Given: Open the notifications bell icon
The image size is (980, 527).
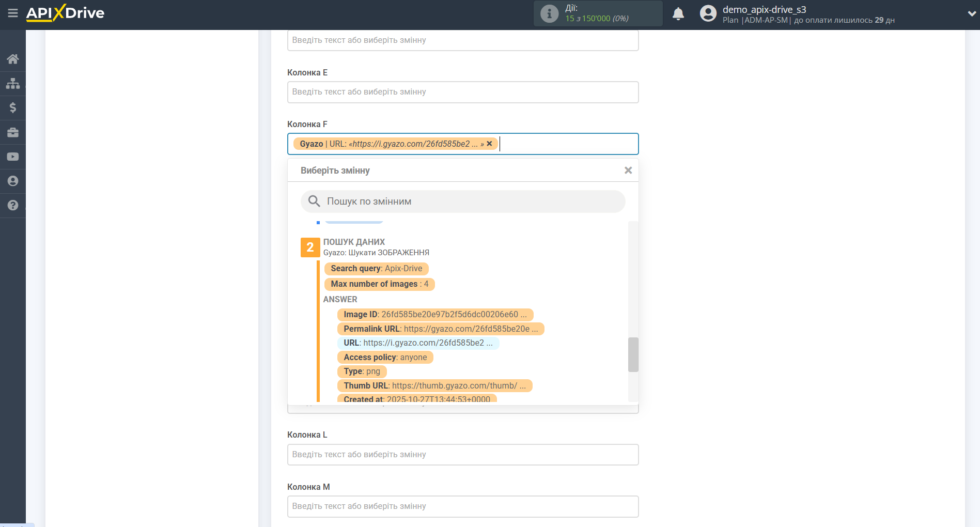Looking at the screenshot, I should [x=678, y=13].
